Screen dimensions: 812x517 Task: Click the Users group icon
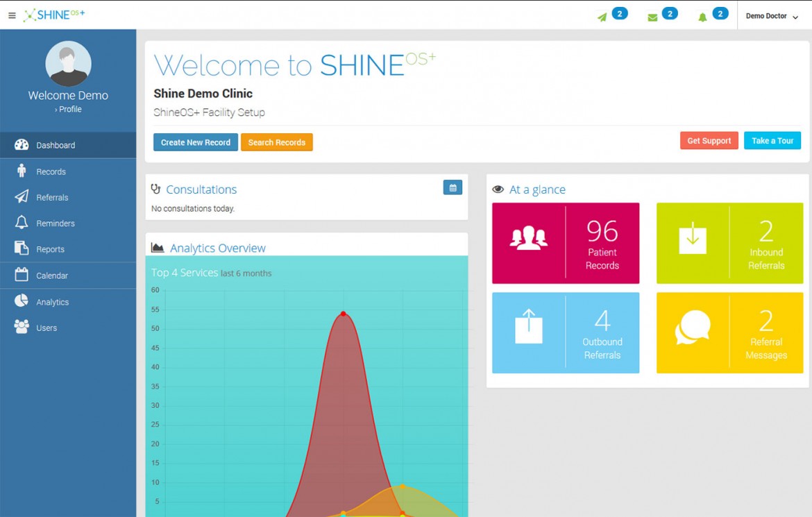point(22,326)
